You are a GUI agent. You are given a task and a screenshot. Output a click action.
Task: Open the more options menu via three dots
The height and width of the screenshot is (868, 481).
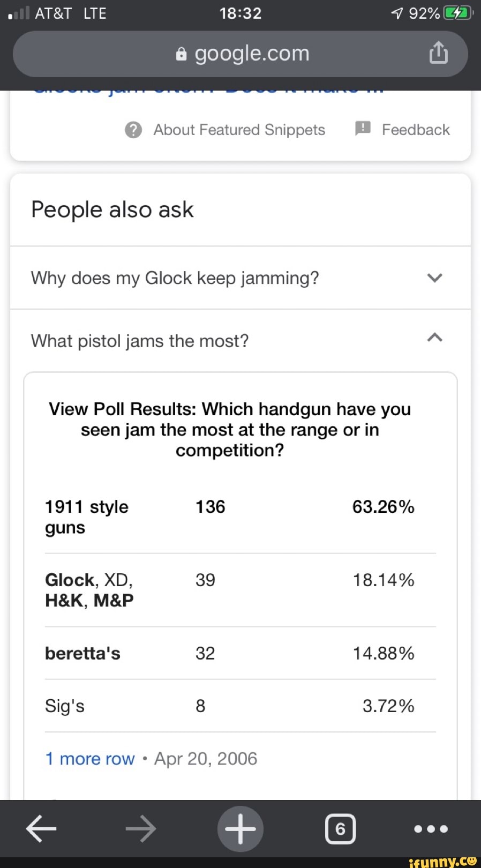(x=430, y=829)
